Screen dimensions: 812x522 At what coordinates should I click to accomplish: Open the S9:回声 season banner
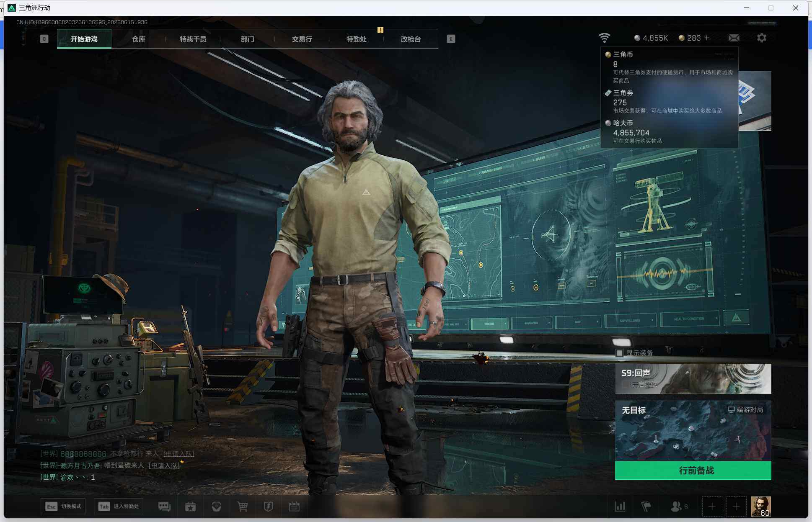click(693, 379)
